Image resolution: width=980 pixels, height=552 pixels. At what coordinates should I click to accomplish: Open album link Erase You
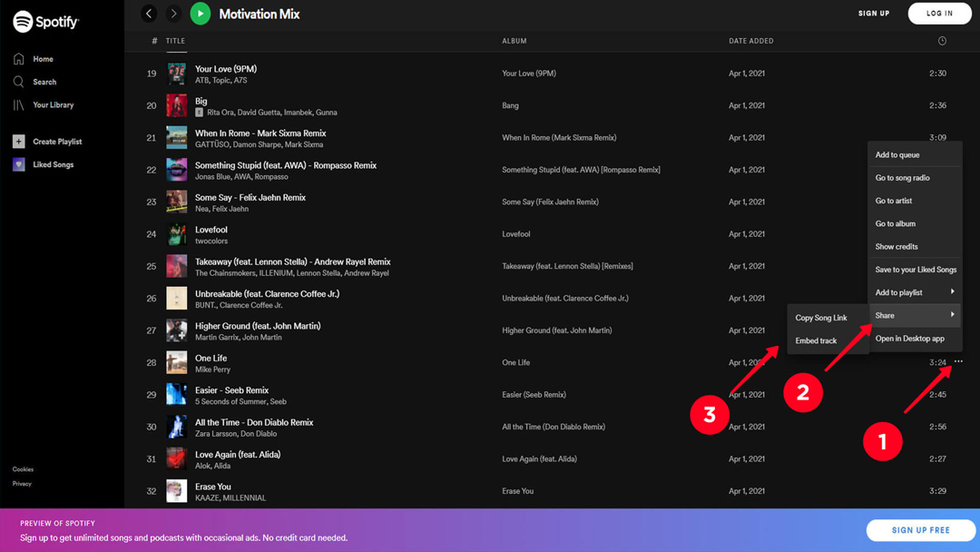[x=517, y=491]
